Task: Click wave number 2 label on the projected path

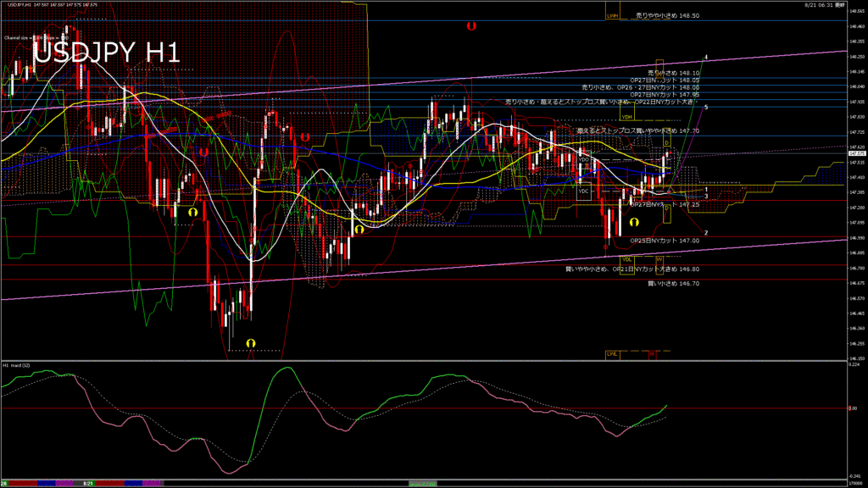Action: tap(706, 232)
